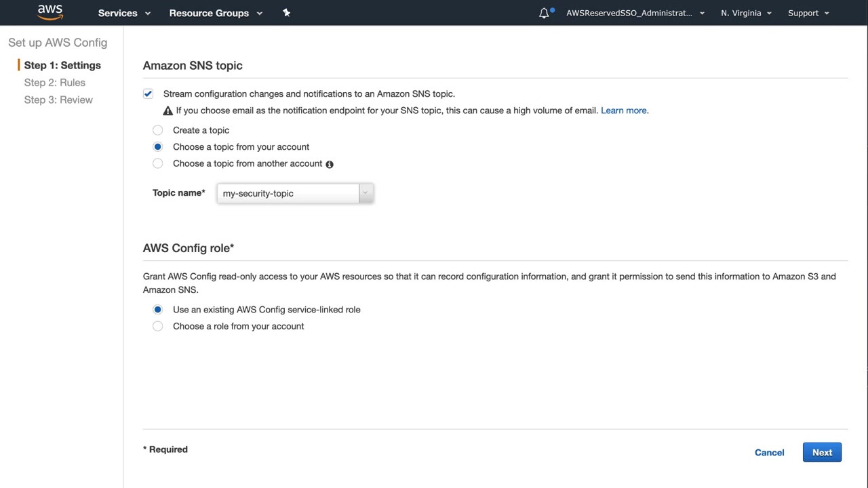Click the warning triangle icon
The image size is (868, 488).
[168, 110]
